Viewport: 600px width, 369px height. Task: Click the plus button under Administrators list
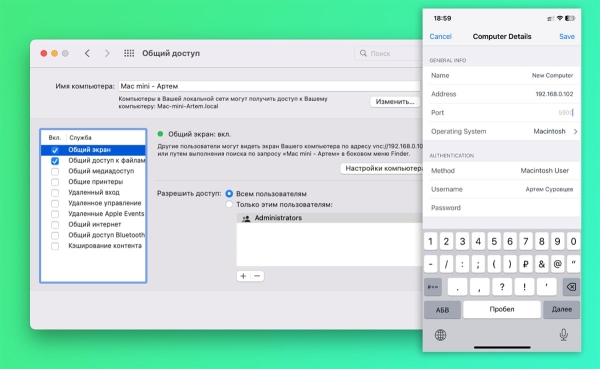[x=243, y=276]
